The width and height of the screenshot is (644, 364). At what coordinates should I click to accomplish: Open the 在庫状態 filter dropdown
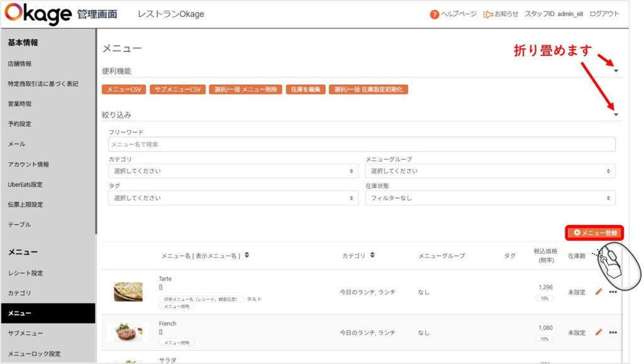coord(490,198)
